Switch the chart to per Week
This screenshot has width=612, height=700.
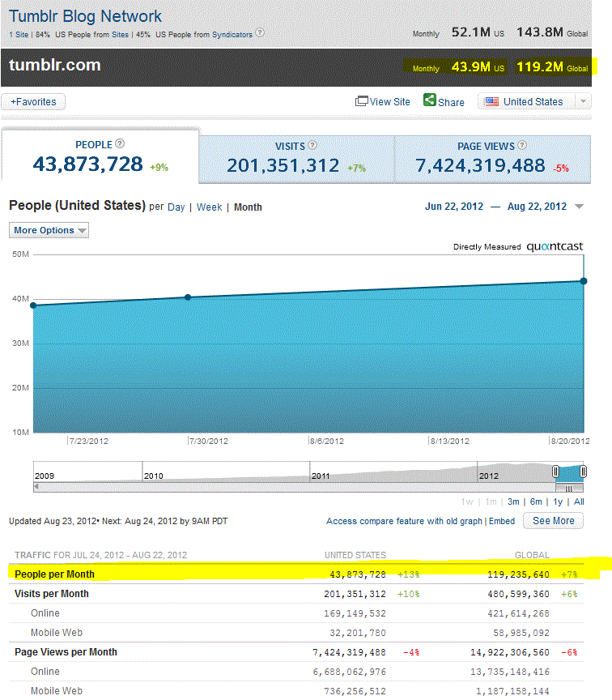coord(209,207)
